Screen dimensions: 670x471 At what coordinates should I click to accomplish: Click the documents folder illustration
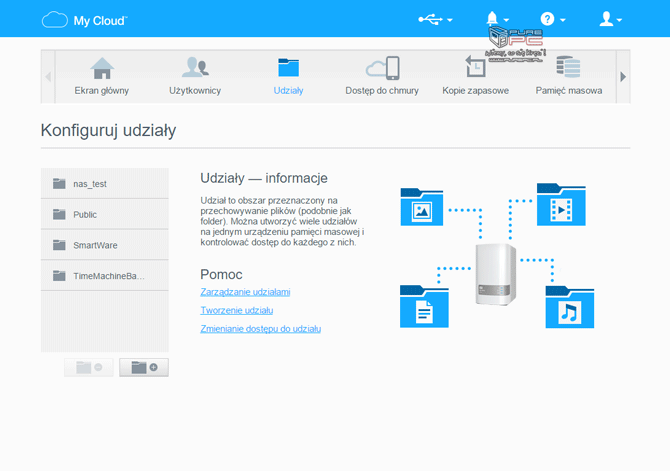pyautogui.click(x=424, y=306)
